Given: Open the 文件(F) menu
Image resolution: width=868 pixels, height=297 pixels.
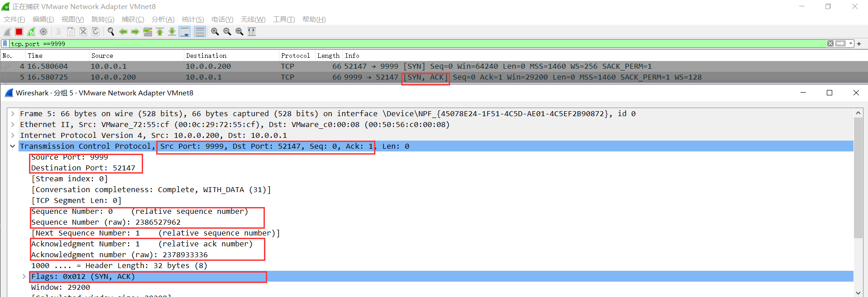Looking at the screenshot, I should 14,19.
